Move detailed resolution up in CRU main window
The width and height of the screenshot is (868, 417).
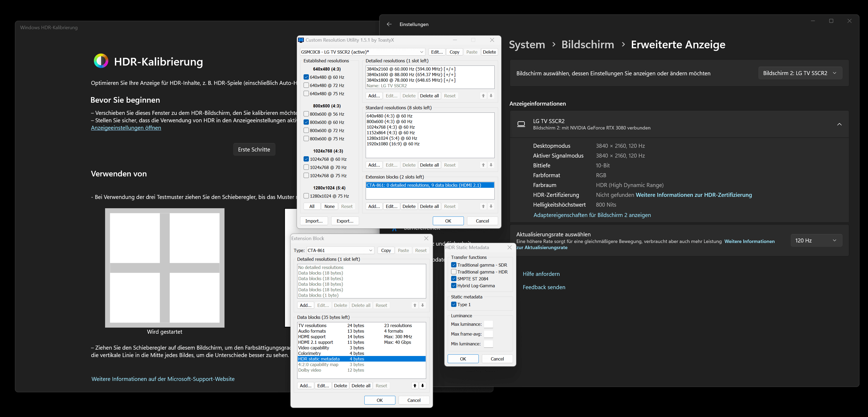click(x=483, y=96)
